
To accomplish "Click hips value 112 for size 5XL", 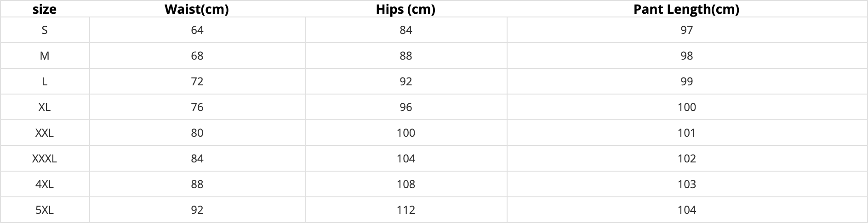I will coord(406,210).
